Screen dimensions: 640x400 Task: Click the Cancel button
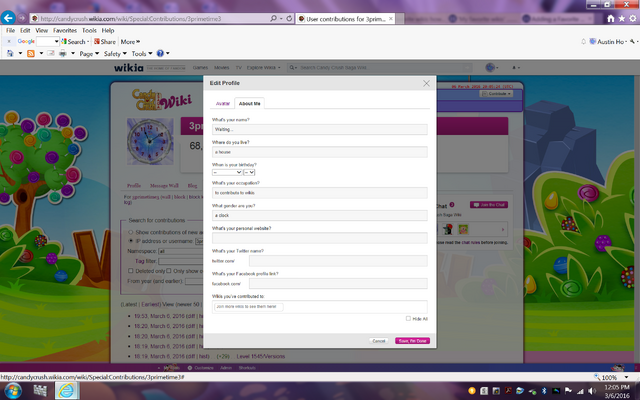[379, 340]
